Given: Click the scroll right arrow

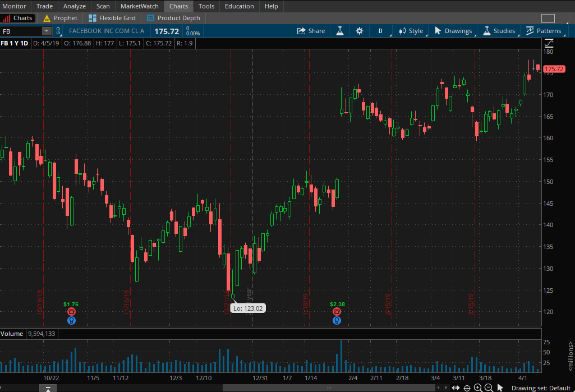Looking at the screenshot, I should [x=446, y=388].
